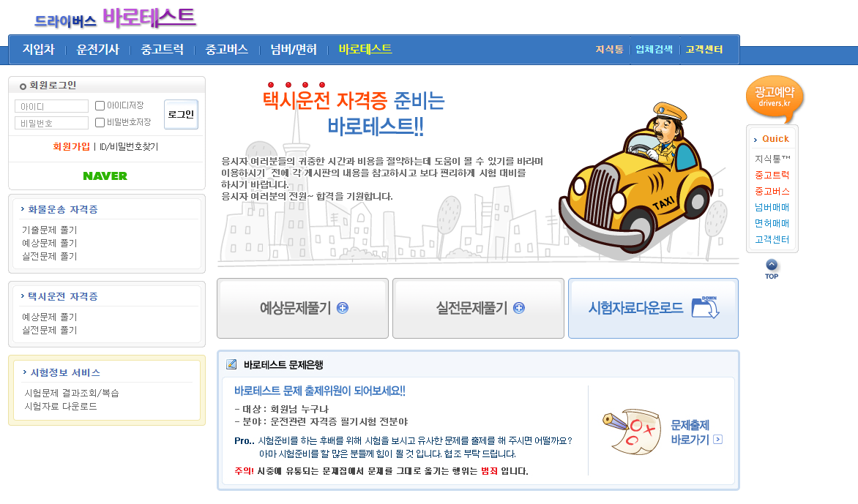The height and width of the screenshot is (504, 858).
Task: Open 중고버스 in the Quick menu
Action: 772,192
